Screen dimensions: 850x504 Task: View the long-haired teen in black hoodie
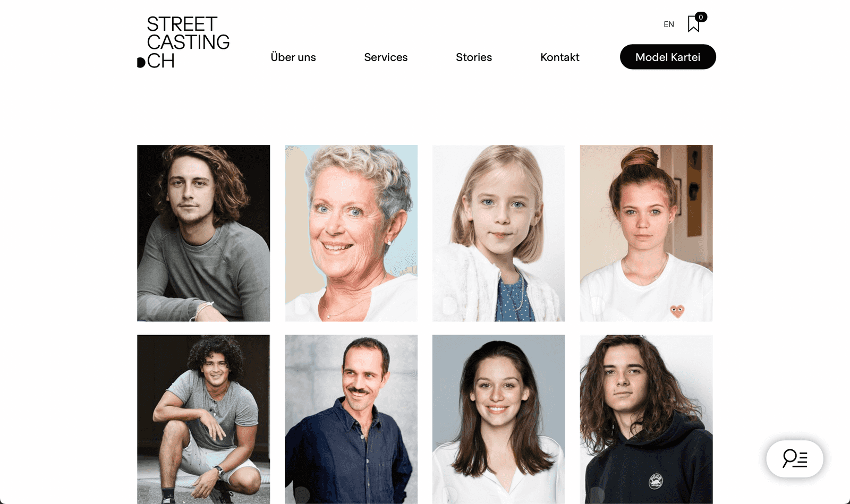647,419
